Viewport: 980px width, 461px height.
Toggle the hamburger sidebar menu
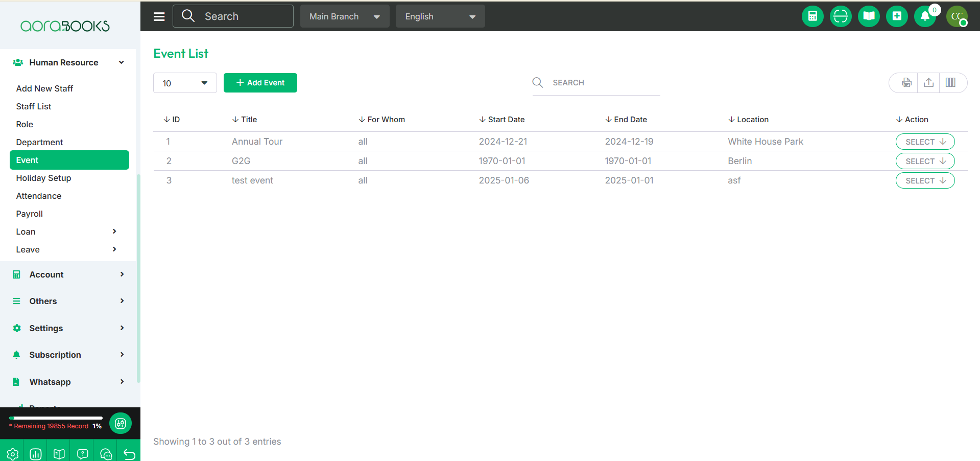(x=159, y=16)
